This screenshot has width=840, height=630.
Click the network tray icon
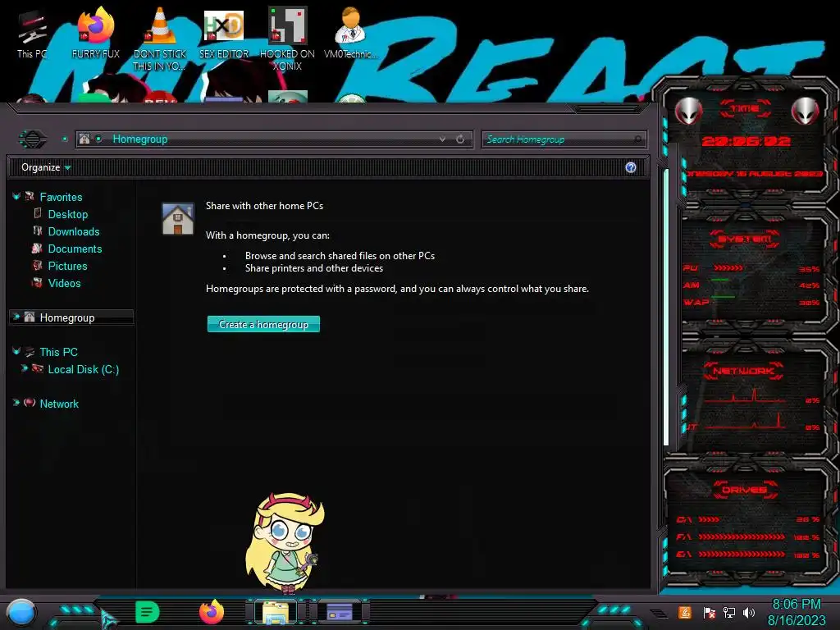point(728,612)
